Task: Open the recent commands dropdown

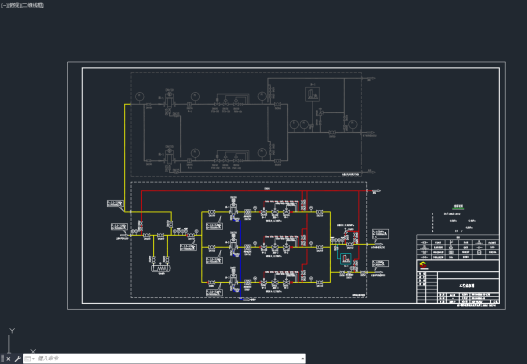Action: click(x=29, y=359)
